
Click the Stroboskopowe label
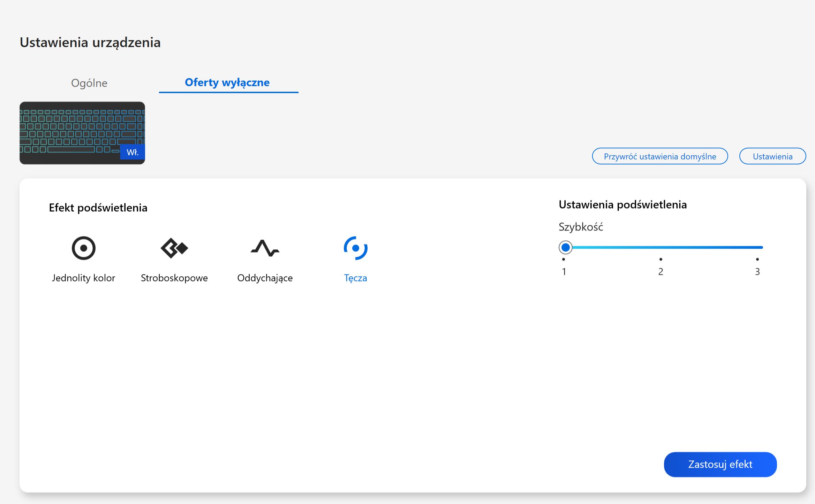(x=174, y=278)
